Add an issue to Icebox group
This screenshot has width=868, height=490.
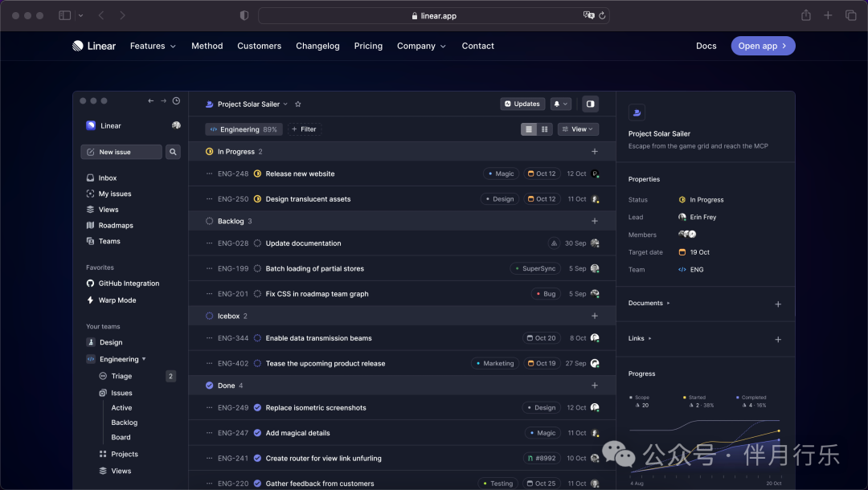coord(595,316)
